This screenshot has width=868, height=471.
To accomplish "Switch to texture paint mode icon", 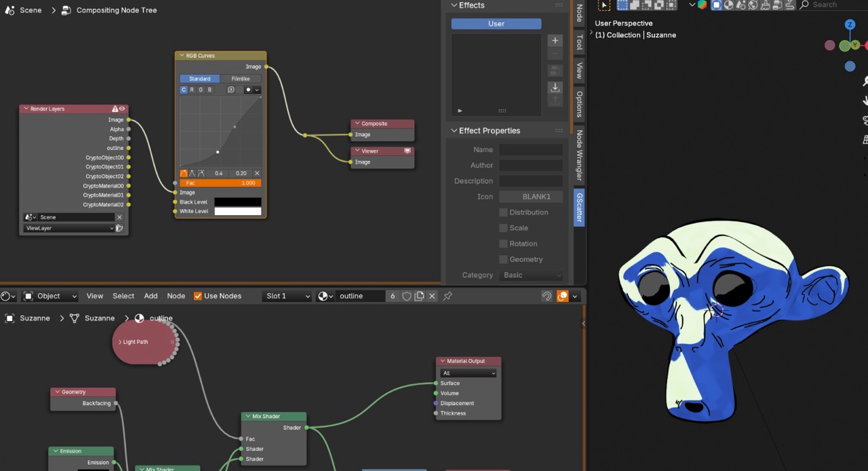I will 728,5.
